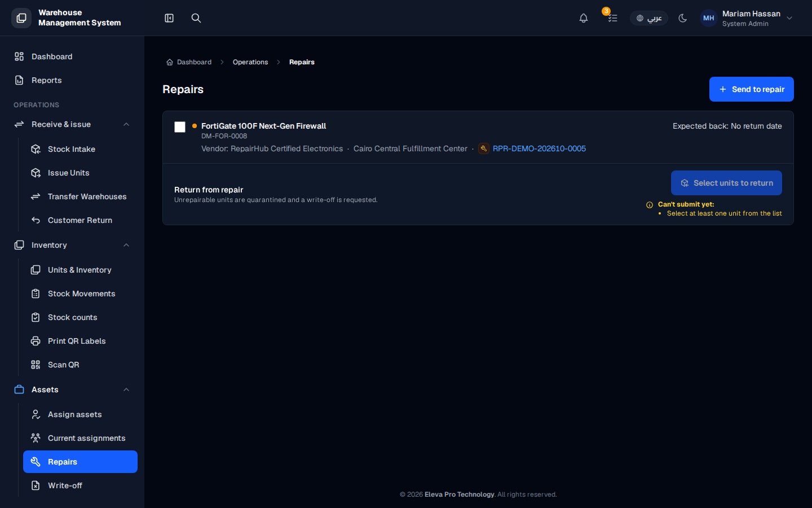Click the FortiGate 100F Next-Gen Firewall title
This screenshot has height=508, width=812.
point(263,126)
